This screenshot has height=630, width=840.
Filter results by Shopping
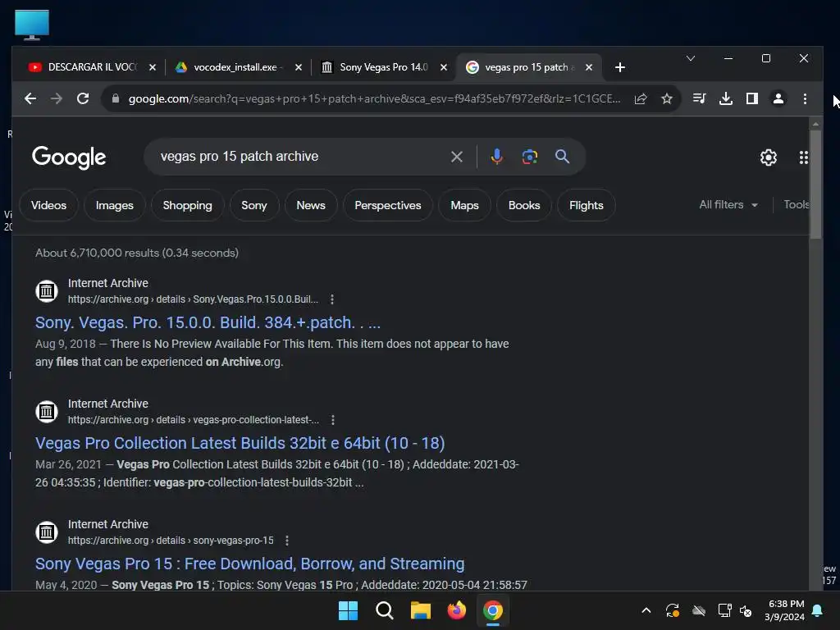(188, 205)
